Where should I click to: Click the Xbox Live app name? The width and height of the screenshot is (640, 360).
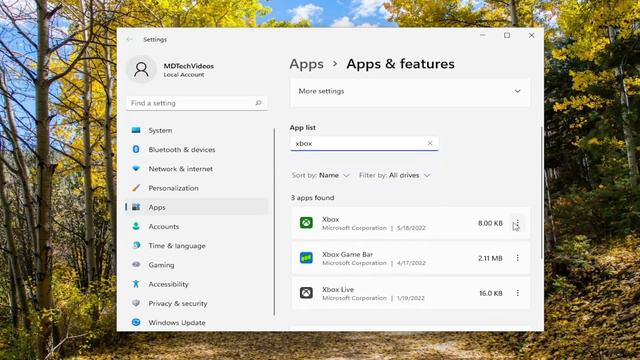pyautogui.click(x=338, y=289)
